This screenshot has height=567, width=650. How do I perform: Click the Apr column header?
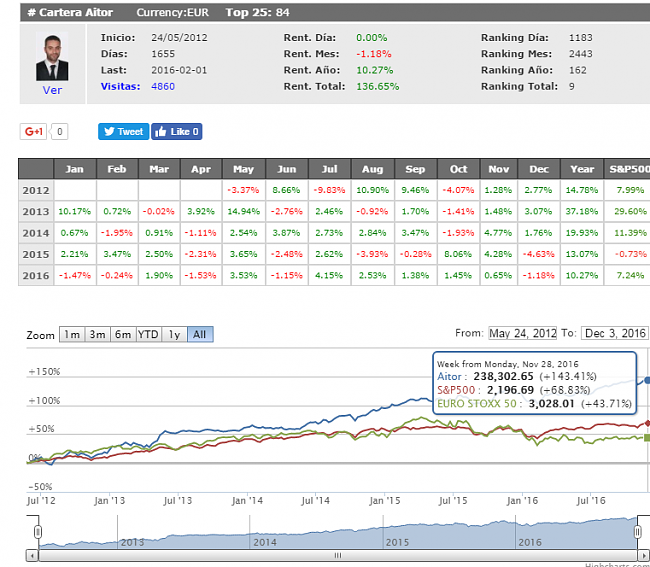[201, 169]
